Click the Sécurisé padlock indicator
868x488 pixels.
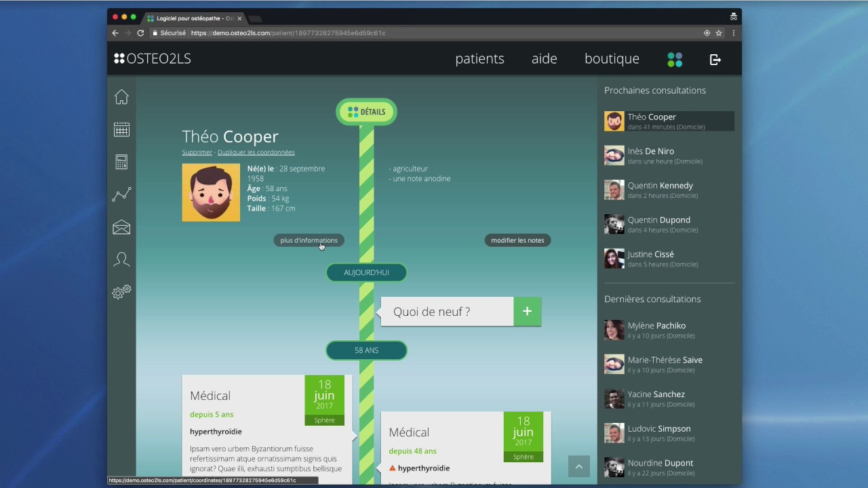coord(169,33)
